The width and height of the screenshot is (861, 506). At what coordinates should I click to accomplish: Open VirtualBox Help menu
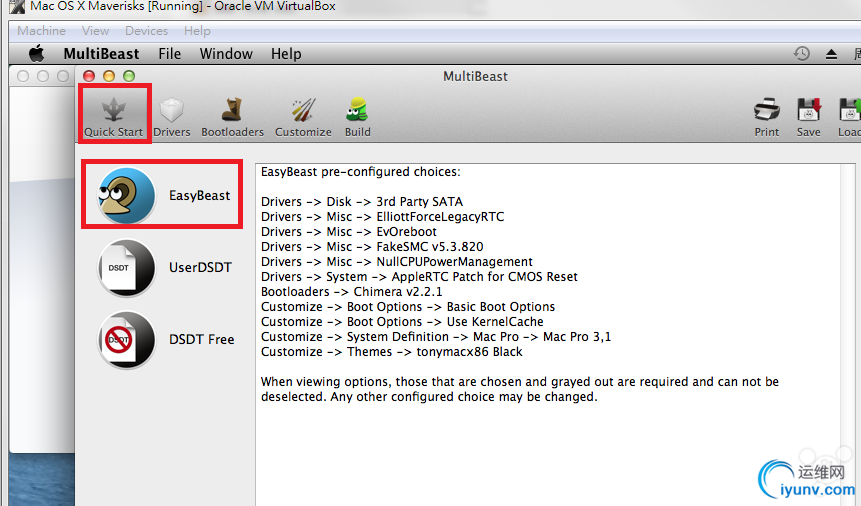197,31
